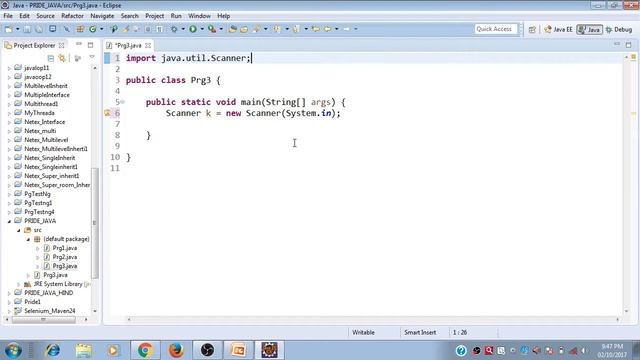This screenshot has height=360, width=640.
Task: Expand the Selenium_Maven24 project
Action: click(x=9, y=311)
